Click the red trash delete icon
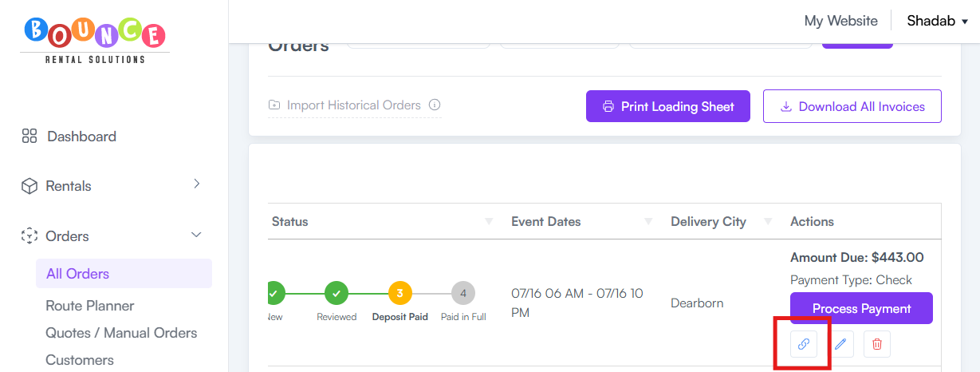Screen dimensions: 980x372 click(x=877, y=344)
